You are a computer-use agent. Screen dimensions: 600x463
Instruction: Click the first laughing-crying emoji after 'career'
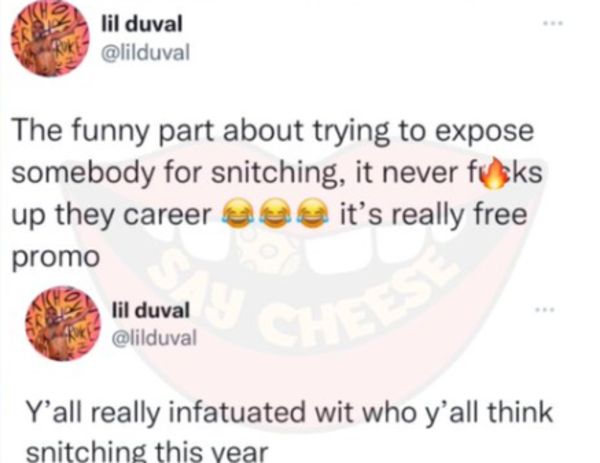click(x=235, y=214)
